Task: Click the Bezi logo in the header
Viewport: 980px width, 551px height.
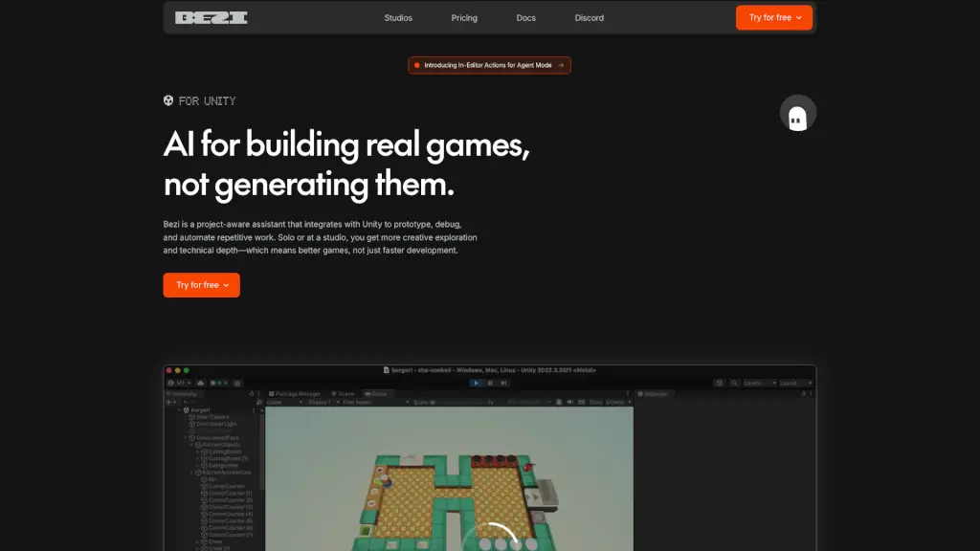Action: (211, 17)
